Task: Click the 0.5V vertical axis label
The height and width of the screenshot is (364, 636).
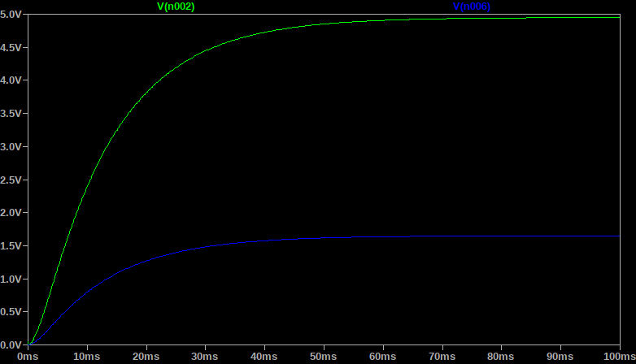Action: click(x=11, y=312)
